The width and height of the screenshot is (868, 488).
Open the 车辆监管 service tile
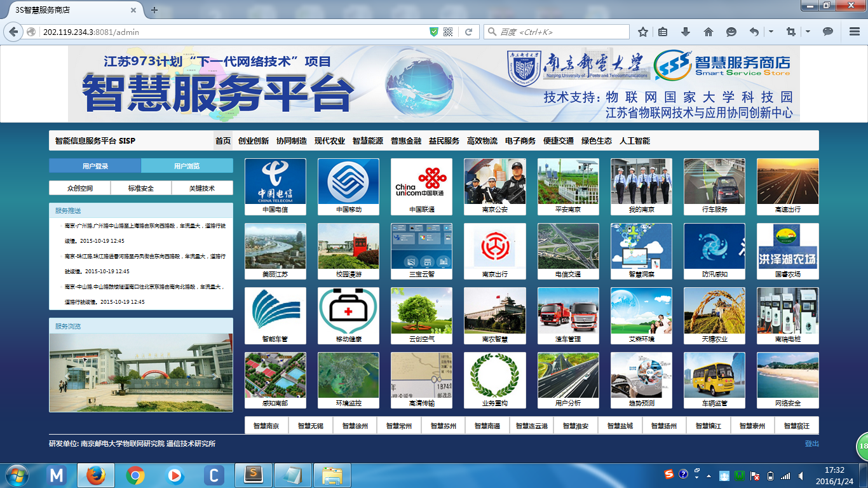click(x=714, y=381)
